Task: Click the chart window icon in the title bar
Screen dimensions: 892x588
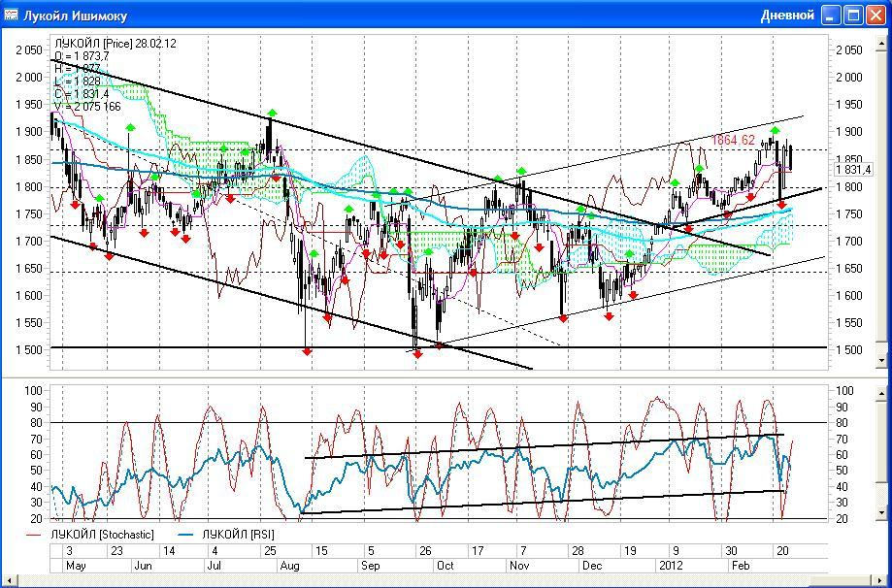Action: 10,16
